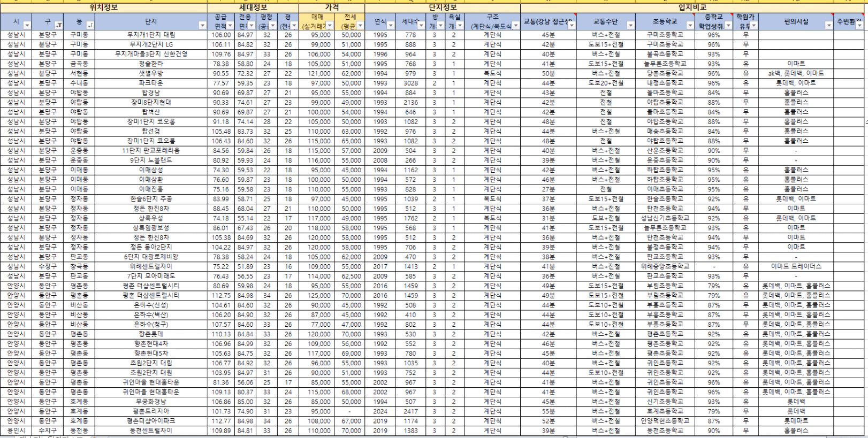Open the 단지 column filter dropdown
The height and width of the screenshot is (438, 868).
click(x=202, y=25)
